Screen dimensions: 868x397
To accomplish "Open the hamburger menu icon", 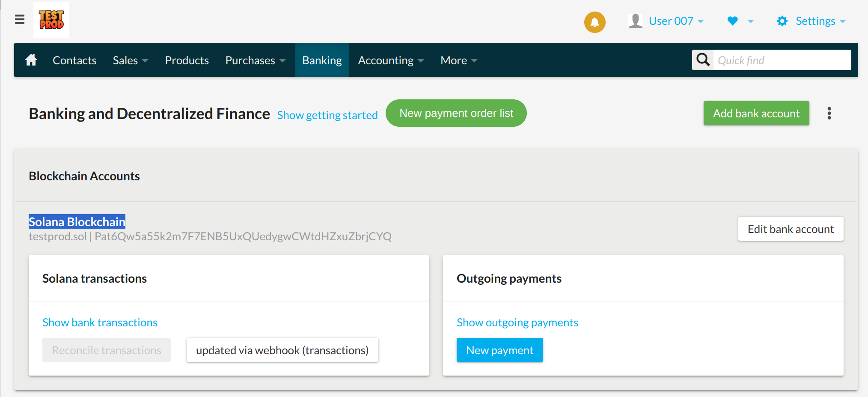I will click(x=20, y=19).
